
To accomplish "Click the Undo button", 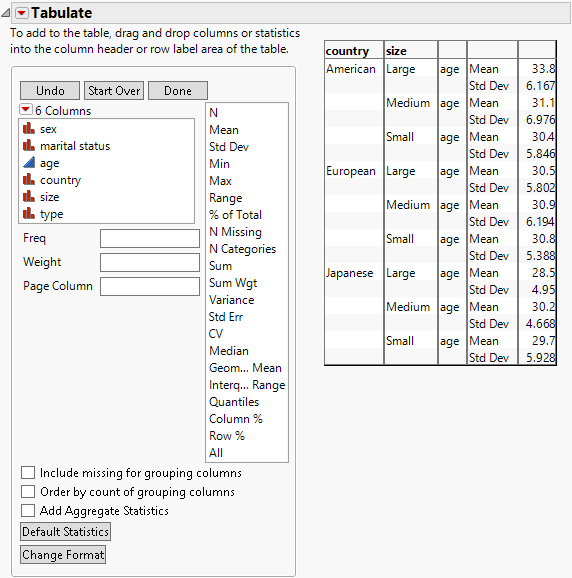I will click(x=50, y=91).
